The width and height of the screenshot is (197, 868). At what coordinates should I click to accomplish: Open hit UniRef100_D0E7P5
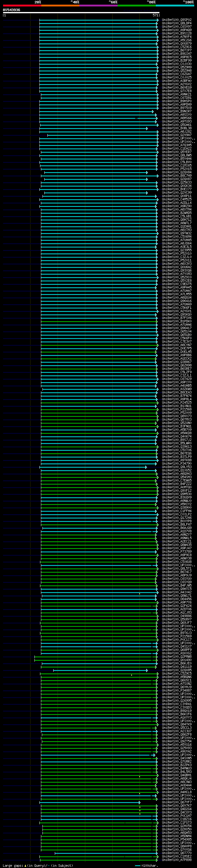click(176, 348)
